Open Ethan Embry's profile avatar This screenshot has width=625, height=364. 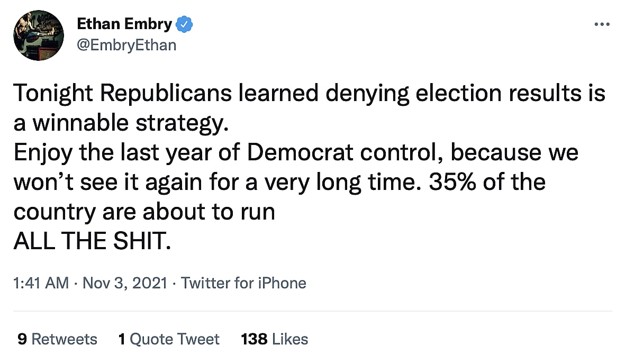(x=39, y=35)
